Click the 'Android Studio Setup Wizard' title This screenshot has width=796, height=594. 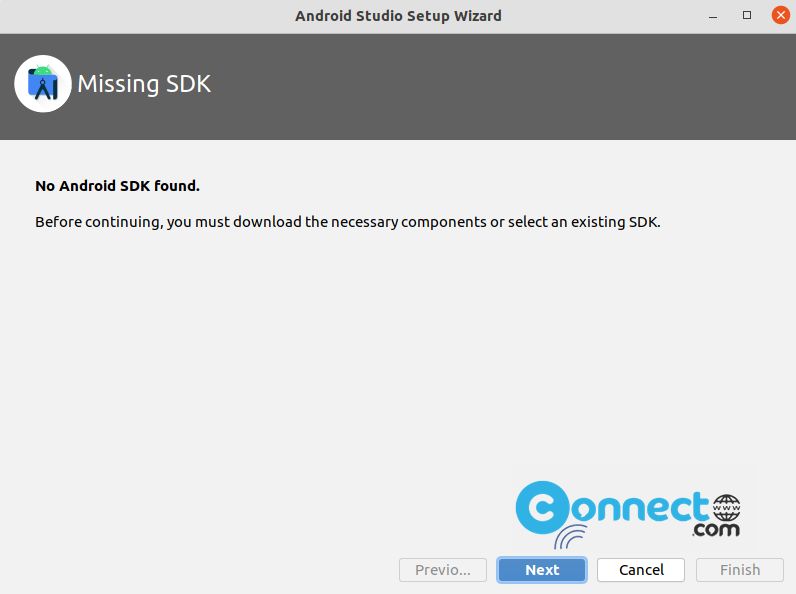(x=399, y=16)
